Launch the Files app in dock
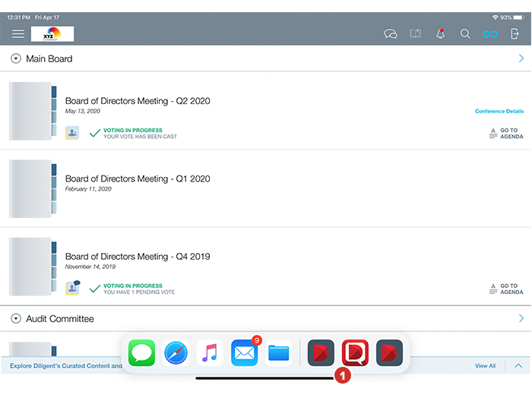 click(x=279, y=353)
